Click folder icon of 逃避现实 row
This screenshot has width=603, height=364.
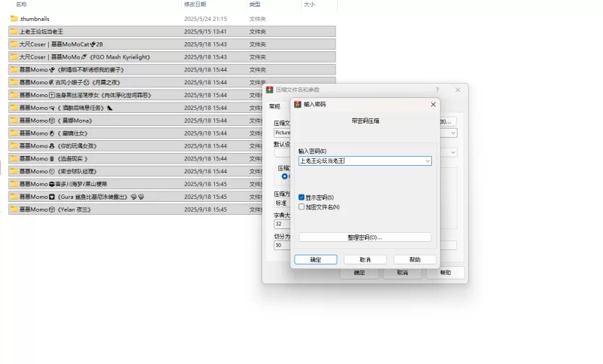tap(14, 158)
